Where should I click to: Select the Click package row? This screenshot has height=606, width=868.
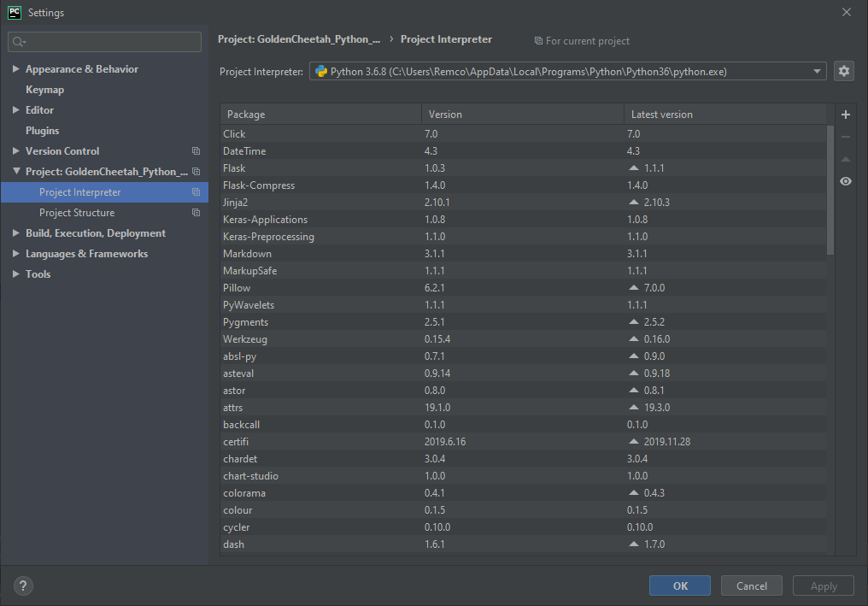click(x=523, y=133)
